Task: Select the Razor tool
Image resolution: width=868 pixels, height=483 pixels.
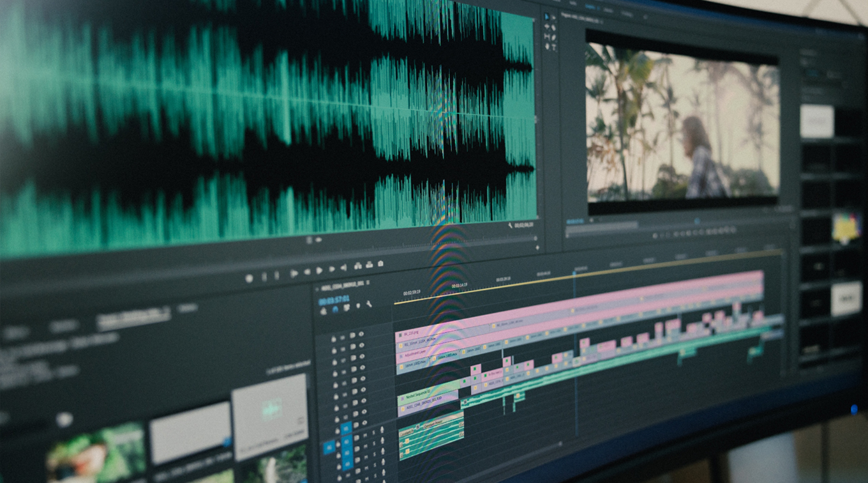Action: point(553,27)
